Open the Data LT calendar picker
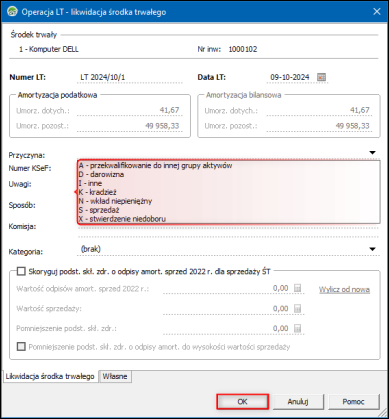The height and width of the screenshot is (419, 389). pyautogui.click(x=321, y=77)
